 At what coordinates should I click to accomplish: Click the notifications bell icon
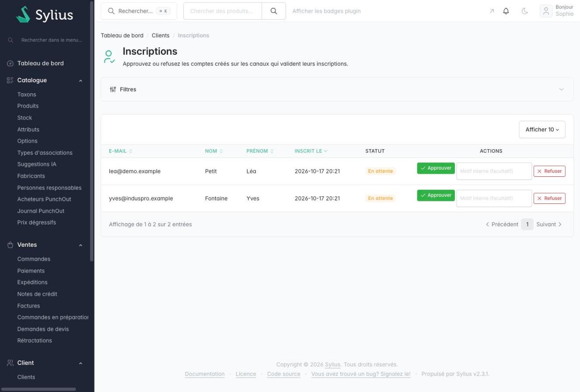click(506, 11)
